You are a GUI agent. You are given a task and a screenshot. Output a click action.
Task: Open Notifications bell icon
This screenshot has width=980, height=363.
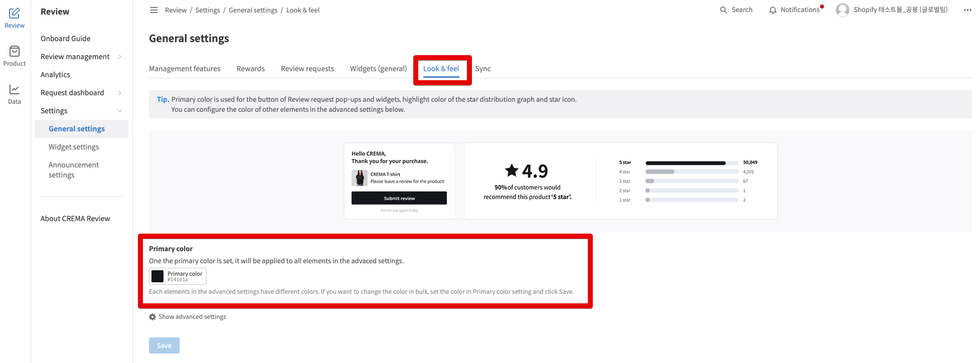(772, 10)
